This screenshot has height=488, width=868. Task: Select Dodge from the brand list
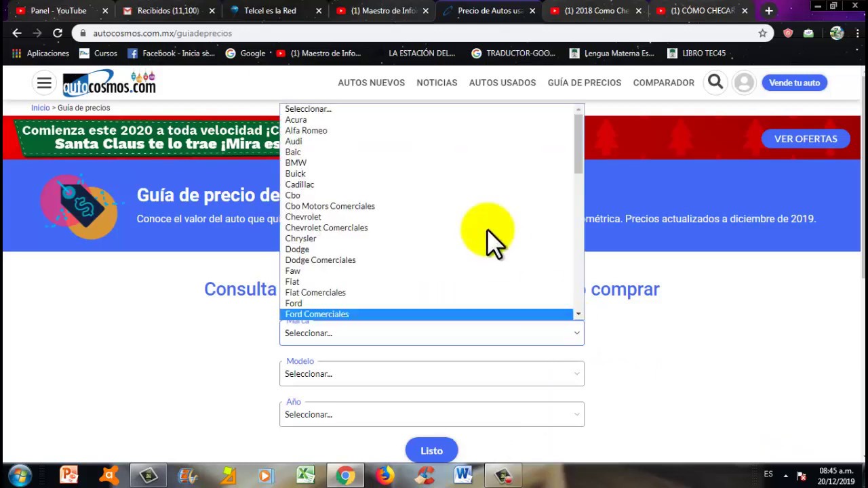[x=427, y=249]
